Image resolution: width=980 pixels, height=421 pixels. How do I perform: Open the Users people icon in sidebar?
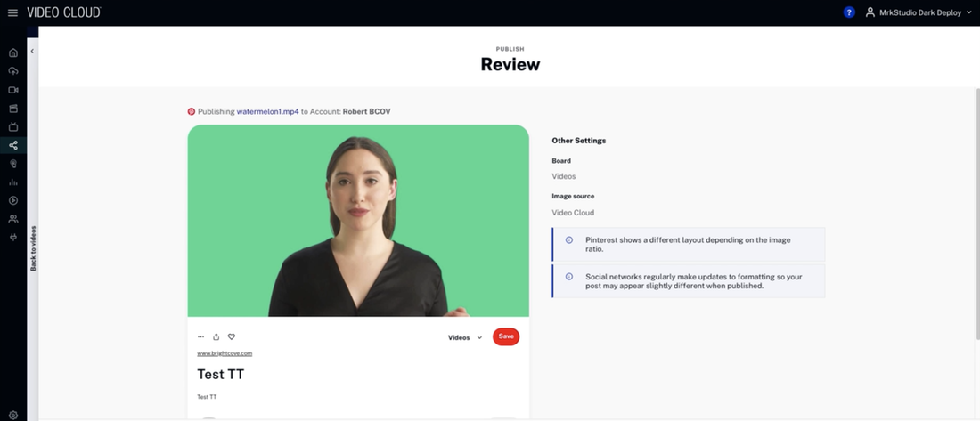pyautogui.click(x=13, y=219)
